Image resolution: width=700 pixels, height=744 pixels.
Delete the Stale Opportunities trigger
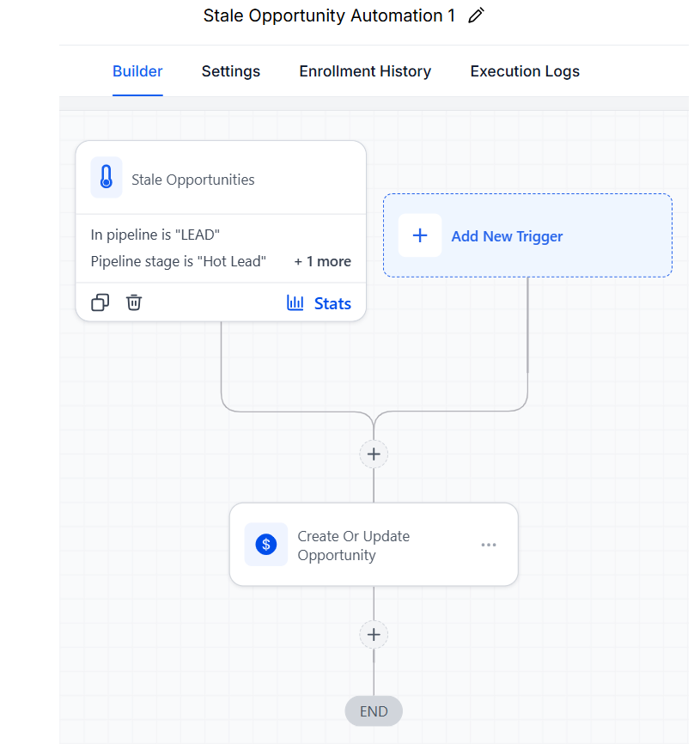pyautogui.click(x=134, y=302)
